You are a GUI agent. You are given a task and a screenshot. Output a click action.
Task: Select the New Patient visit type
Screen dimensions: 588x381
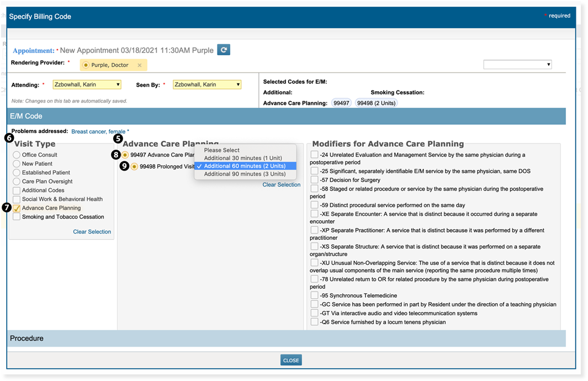point(17,164)
